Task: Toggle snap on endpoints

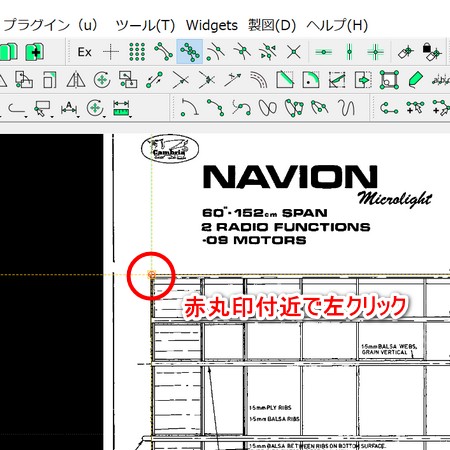Action: (163, 52)
